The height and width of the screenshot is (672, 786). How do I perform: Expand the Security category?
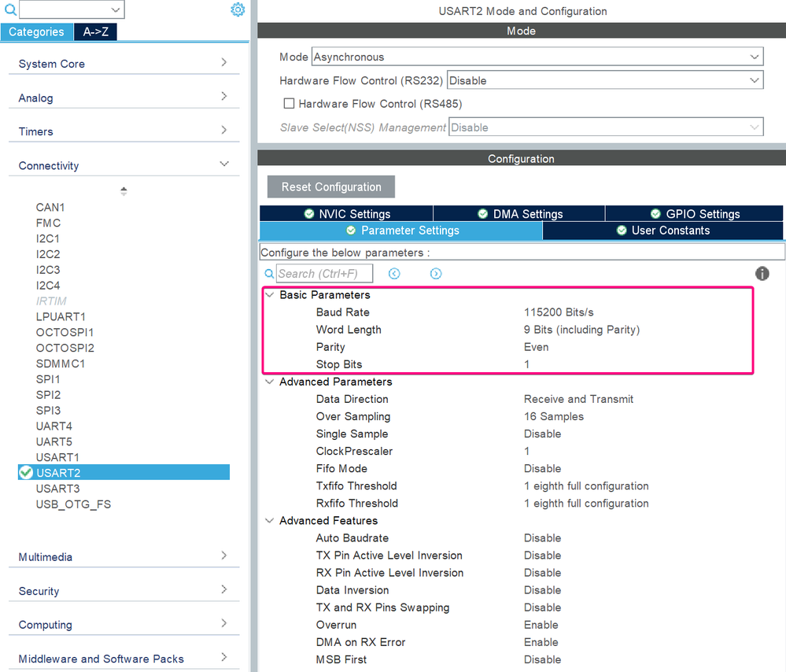(124, 591)
